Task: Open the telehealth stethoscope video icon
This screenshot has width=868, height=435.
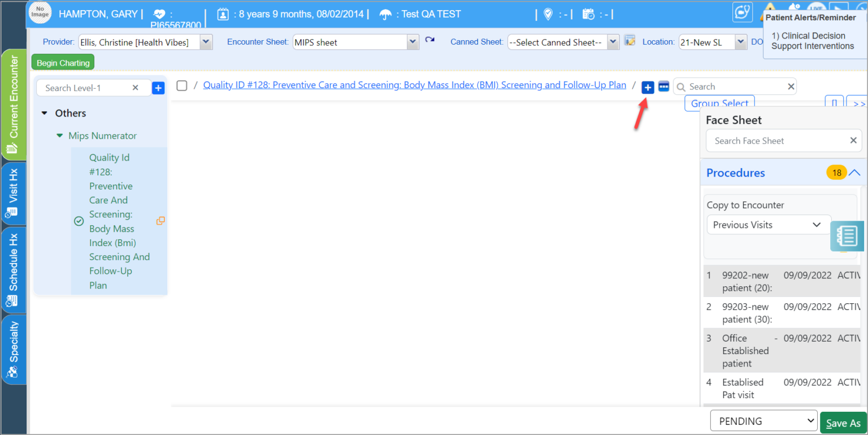Action: click(x=743, y=12)
